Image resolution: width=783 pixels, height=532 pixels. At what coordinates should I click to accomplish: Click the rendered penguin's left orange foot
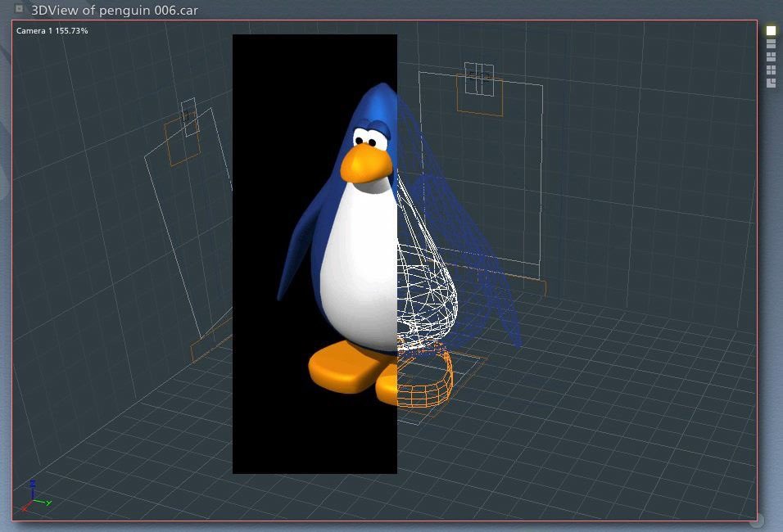pos(345,367)
